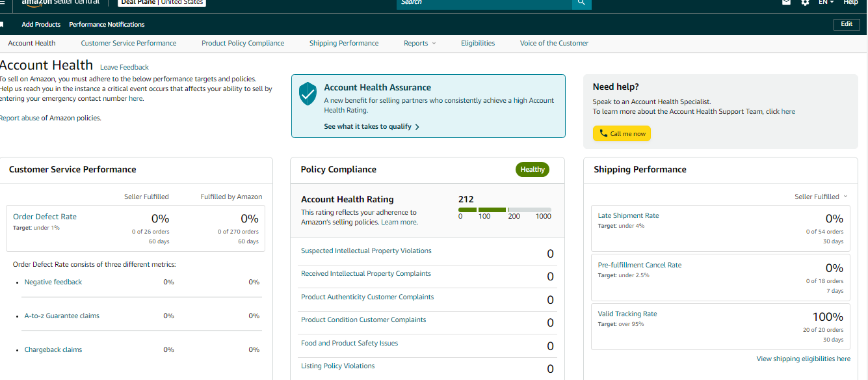Expand See what it takes to qualify

[x=371, y=127]
